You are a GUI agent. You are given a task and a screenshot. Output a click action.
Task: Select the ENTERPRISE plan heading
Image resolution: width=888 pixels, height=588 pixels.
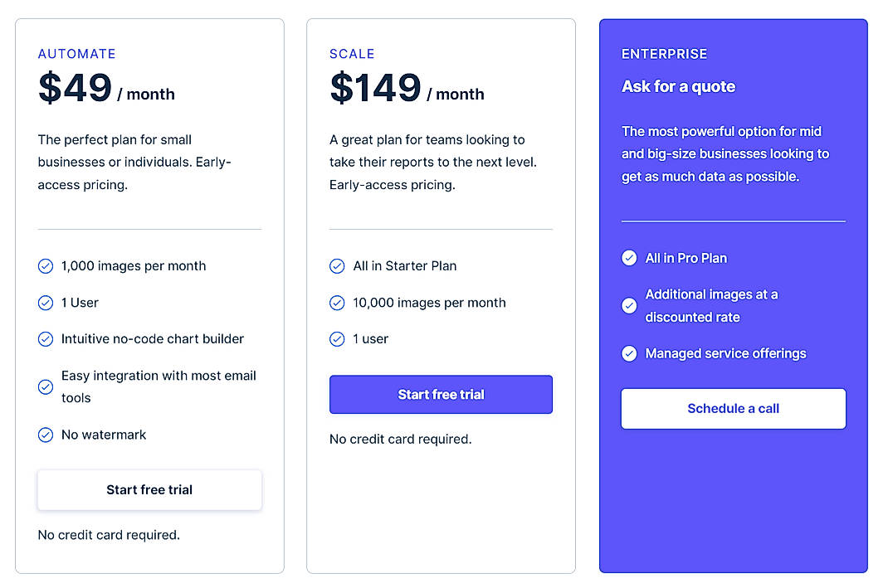click(x=664, y=53)
